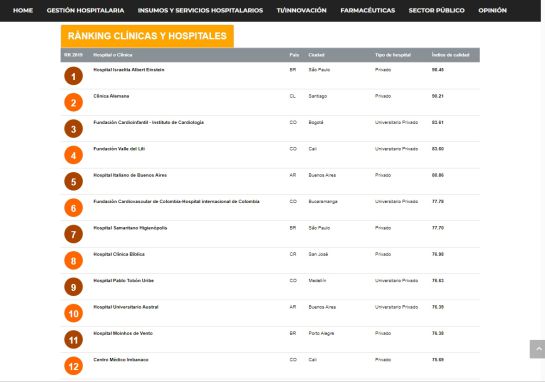
Task: Click Bucaramanga city cell
Action: [323, 202]
